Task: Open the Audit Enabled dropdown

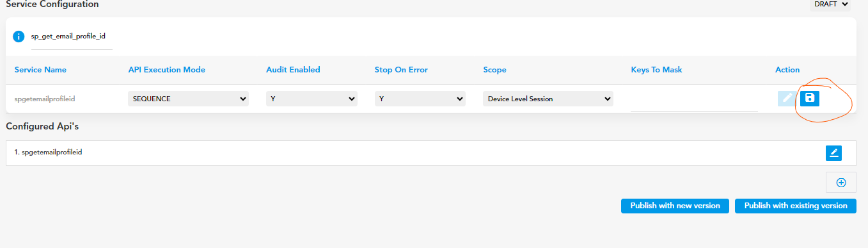Action: pyautogui.click(x=312, y=99)
